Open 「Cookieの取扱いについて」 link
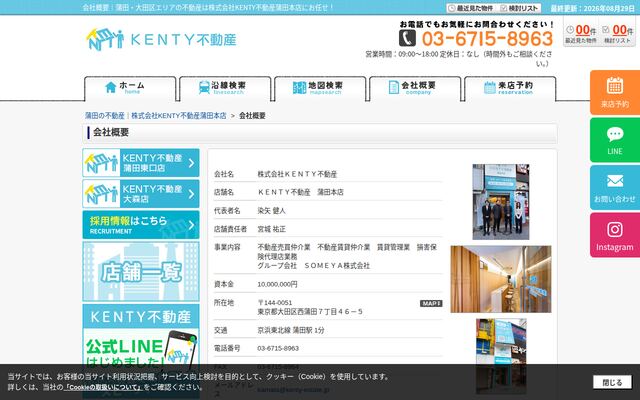The image size is (640, 400). [104, 387]
